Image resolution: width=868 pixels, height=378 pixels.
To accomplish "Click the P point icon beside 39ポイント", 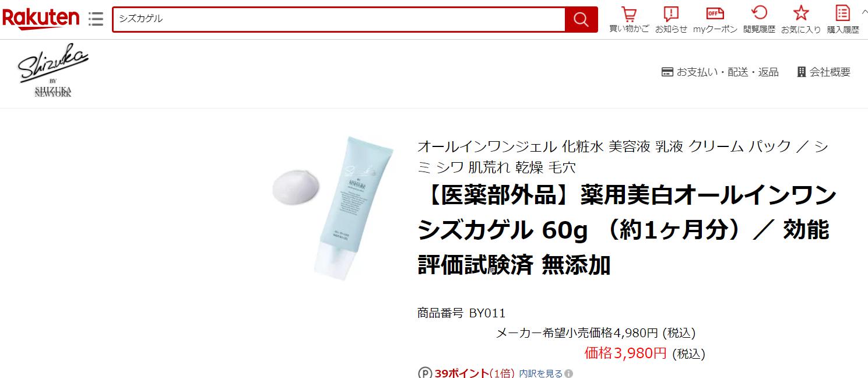I will (425, 373).
